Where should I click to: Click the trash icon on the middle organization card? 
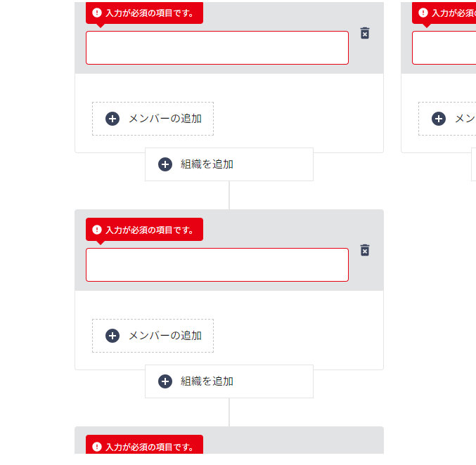tap(365, 250)
